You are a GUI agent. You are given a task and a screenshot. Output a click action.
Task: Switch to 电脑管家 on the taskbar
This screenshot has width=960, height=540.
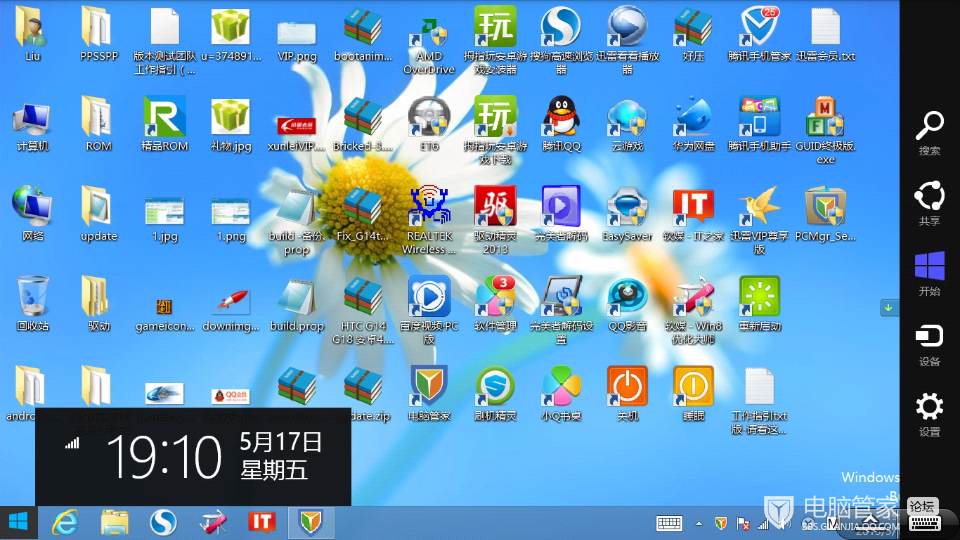coord(311,522)
